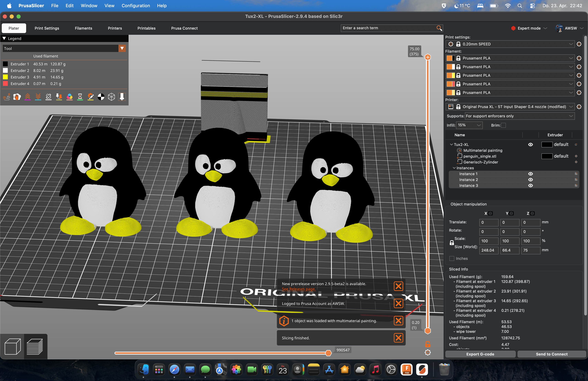Toggle Deretractions icon with downward chevrons
588x381 pixels.
38,97
